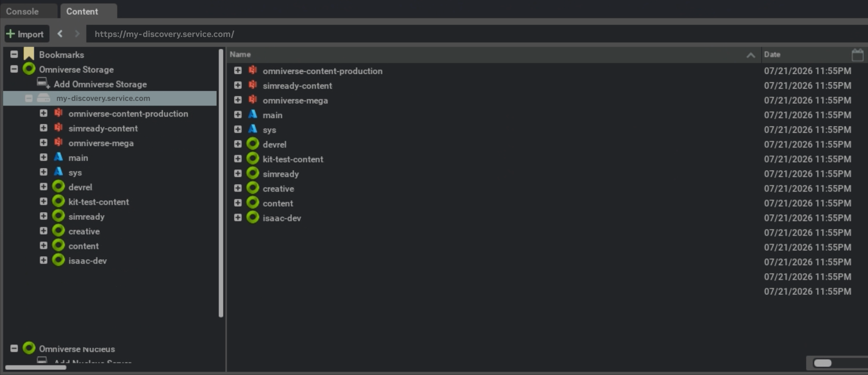Click the file list sys Azure icon
868x375 pixels.
(x=253, y=129)
